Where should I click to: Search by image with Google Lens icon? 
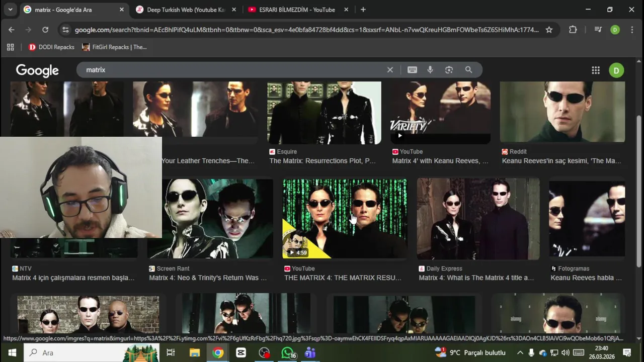(449, 70)
